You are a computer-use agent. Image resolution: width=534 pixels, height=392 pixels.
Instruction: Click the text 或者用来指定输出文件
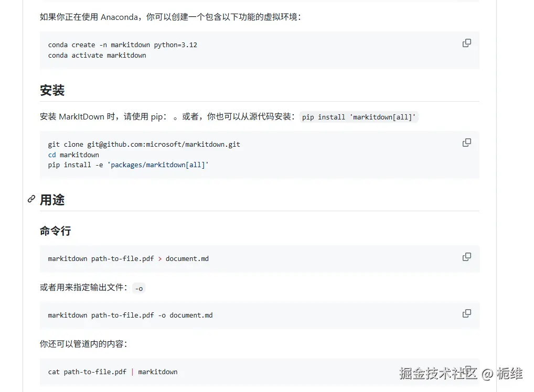pyautogui.click(x=83, y=288)
